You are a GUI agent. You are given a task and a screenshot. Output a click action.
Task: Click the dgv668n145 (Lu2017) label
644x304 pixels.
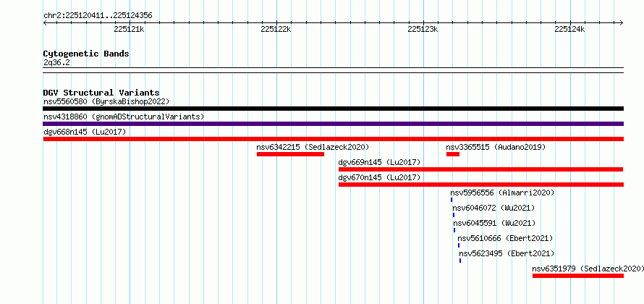(85, 132)
